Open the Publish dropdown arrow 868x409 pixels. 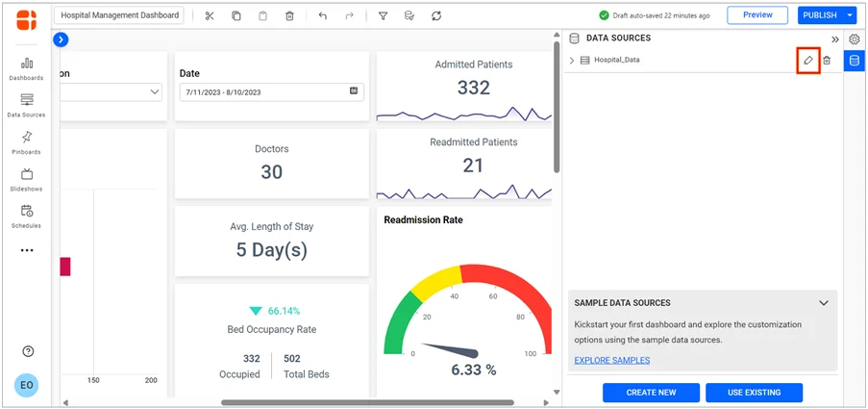pyautogui.click(x=851, y=15)
